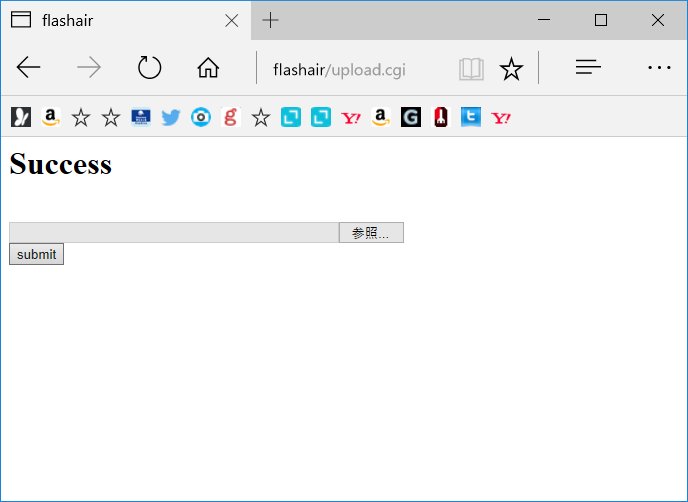Click the submit button

coord(36,254)
